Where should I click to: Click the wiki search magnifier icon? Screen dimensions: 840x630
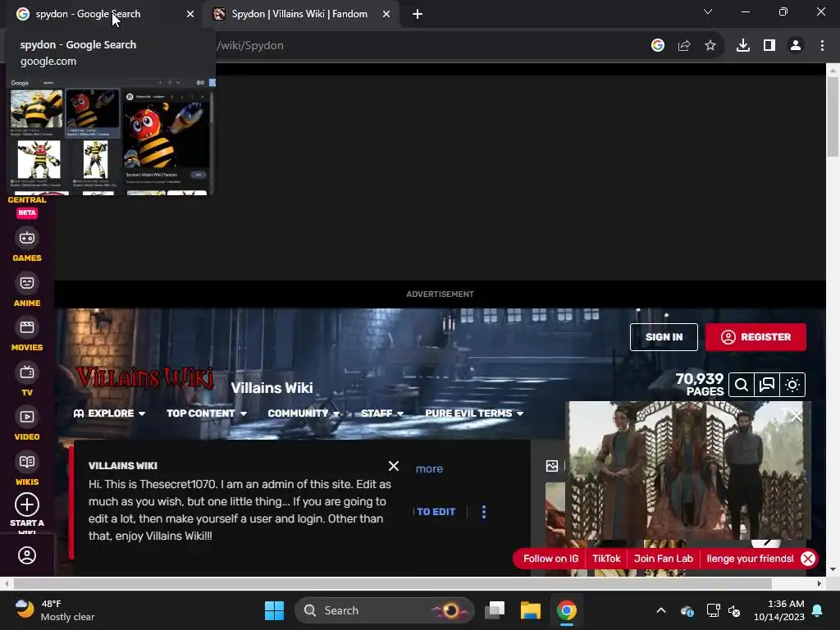[742, 385]
